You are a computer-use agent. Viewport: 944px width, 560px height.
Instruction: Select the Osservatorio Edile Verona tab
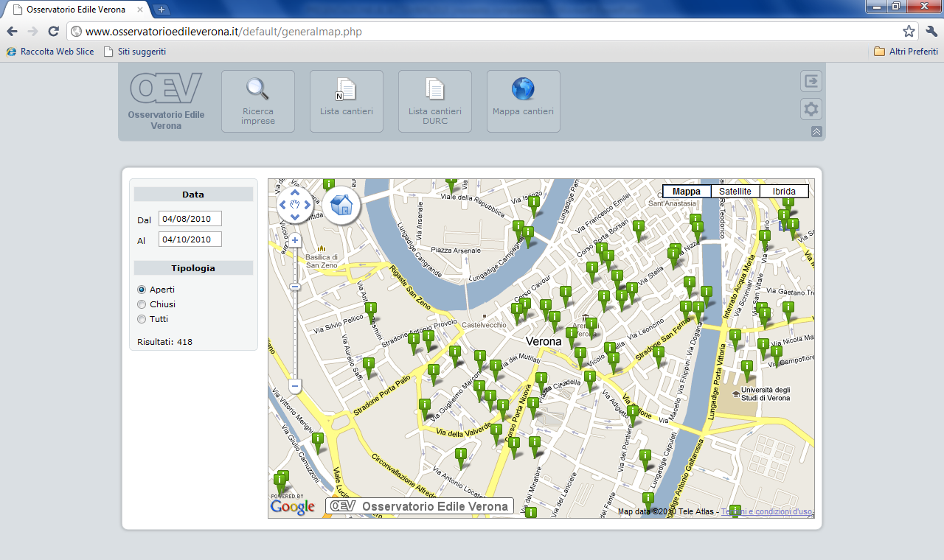[x=77, y=10]
